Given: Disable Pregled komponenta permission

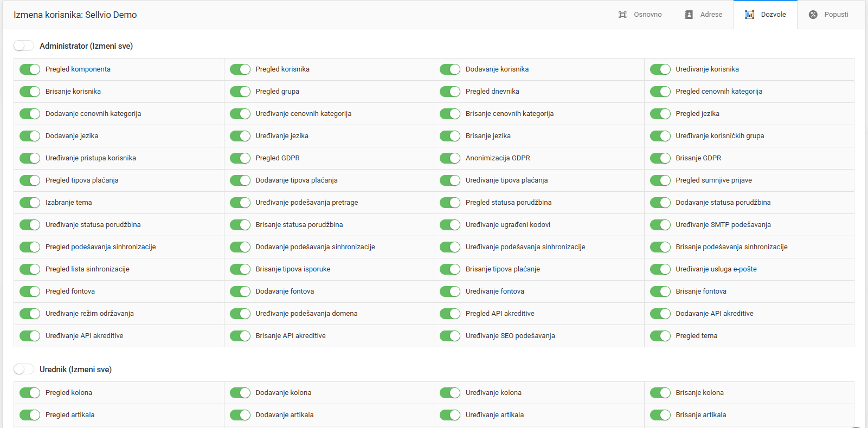Looking at the screenshot, I should point(30,69).
